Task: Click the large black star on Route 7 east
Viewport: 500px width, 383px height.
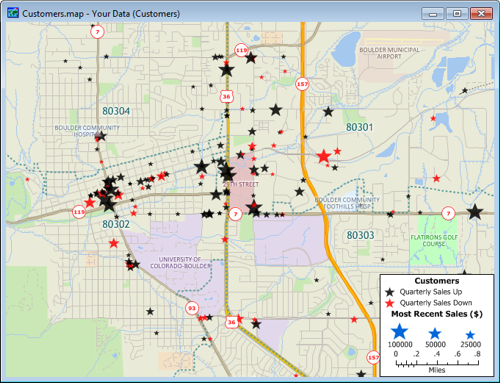Action: click(475, 212)
